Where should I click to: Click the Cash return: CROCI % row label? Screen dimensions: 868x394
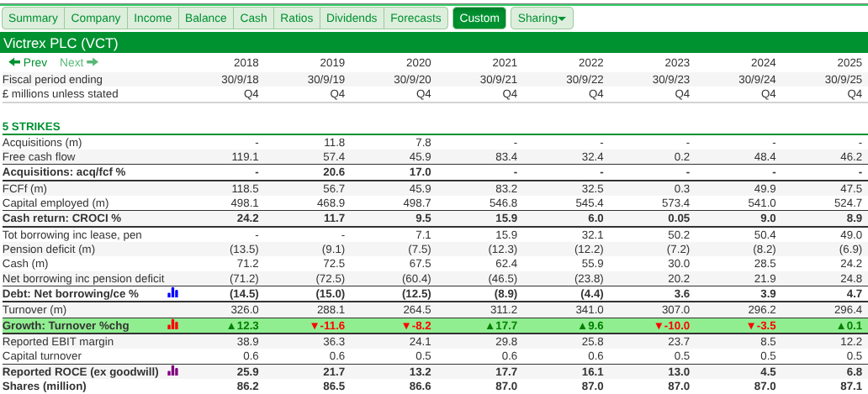[61, 218]
